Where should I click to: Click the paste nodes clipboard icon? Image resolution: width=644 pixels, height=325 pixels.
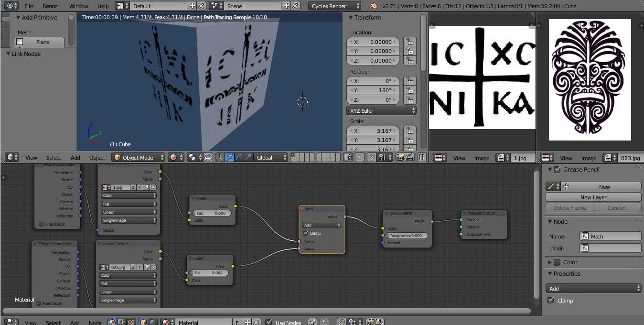point(379,323)
